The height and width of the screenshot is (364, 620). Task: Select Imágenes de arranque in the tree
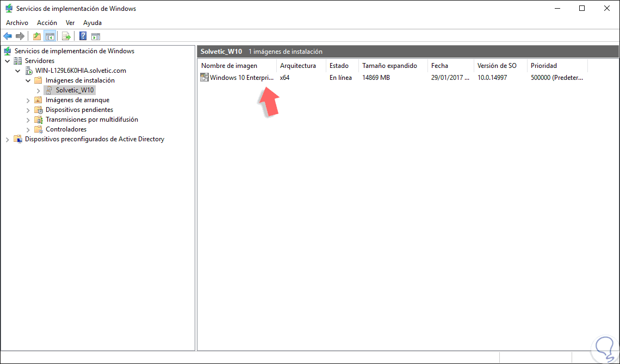[x=77, y=100]
